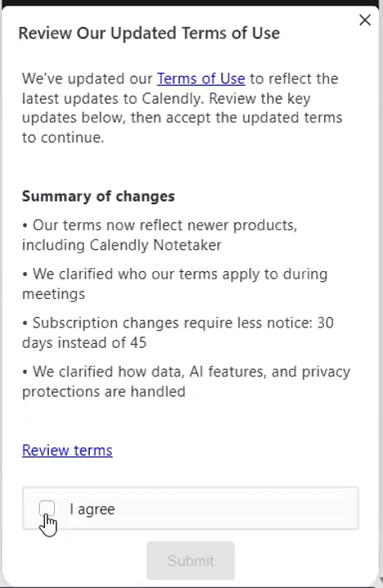Open the Terms of Use hyperlink
383x588 pixels.
(201, 78)
